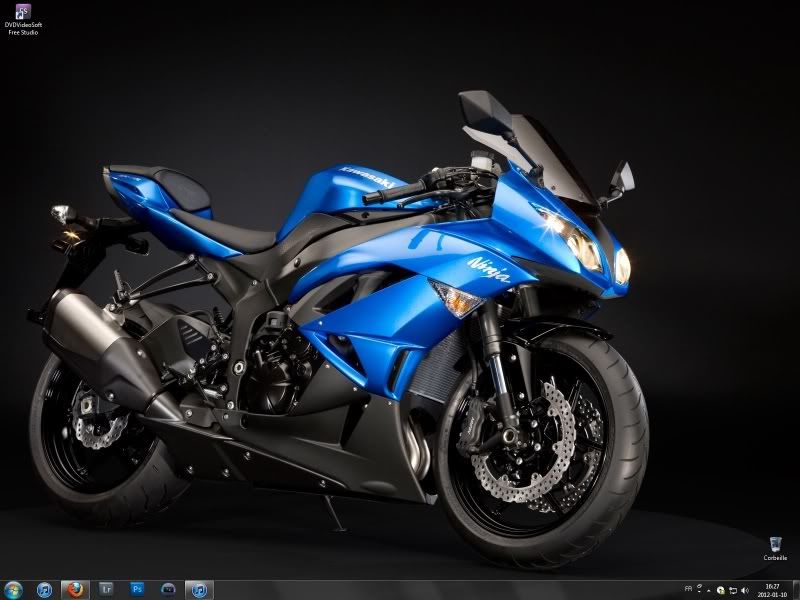Click the Show Desktop strip at taskbar edge
800x600 pixels.
click(x=796, y=590)
